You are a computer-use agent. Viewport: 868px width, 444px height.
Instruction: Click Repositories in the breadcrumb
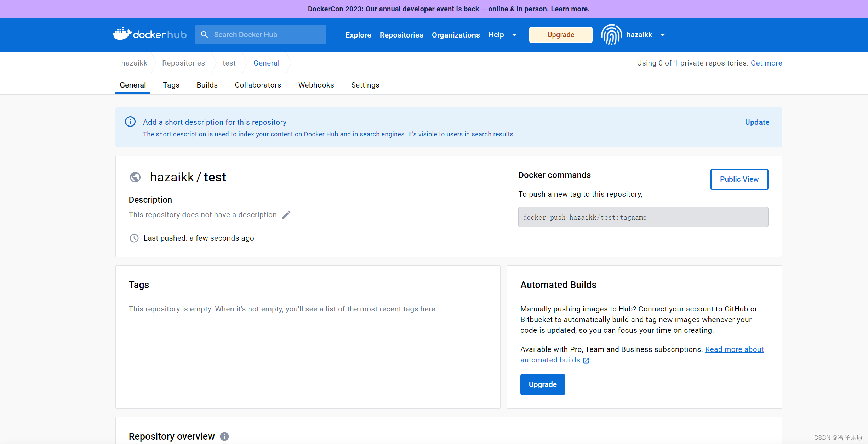(183, 63)
